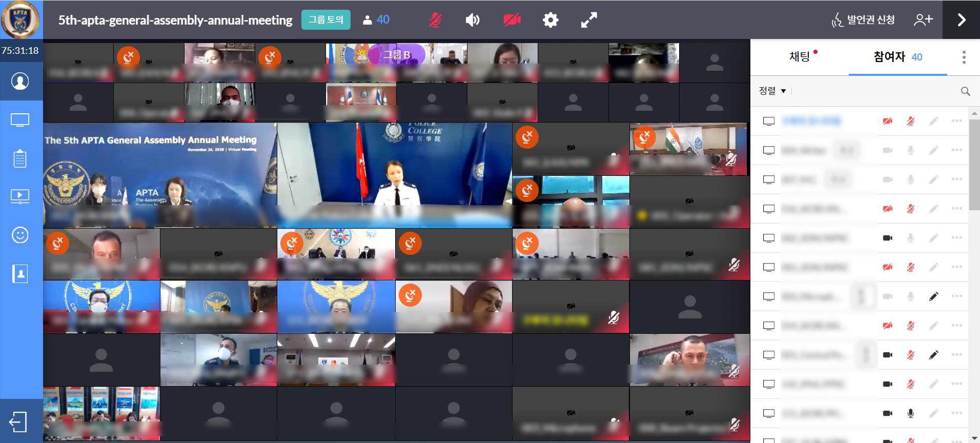Open the smiley emoji reactions icon

pos(20,235)
